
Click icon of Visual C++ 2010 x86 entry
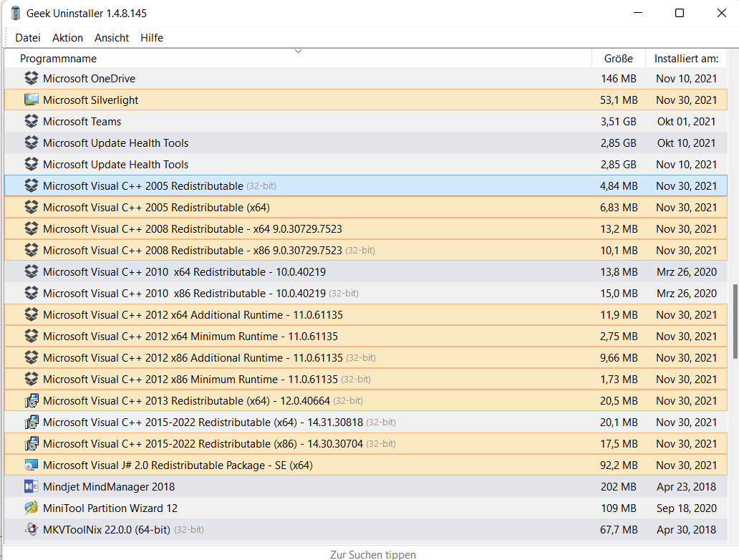click(31, 293)
